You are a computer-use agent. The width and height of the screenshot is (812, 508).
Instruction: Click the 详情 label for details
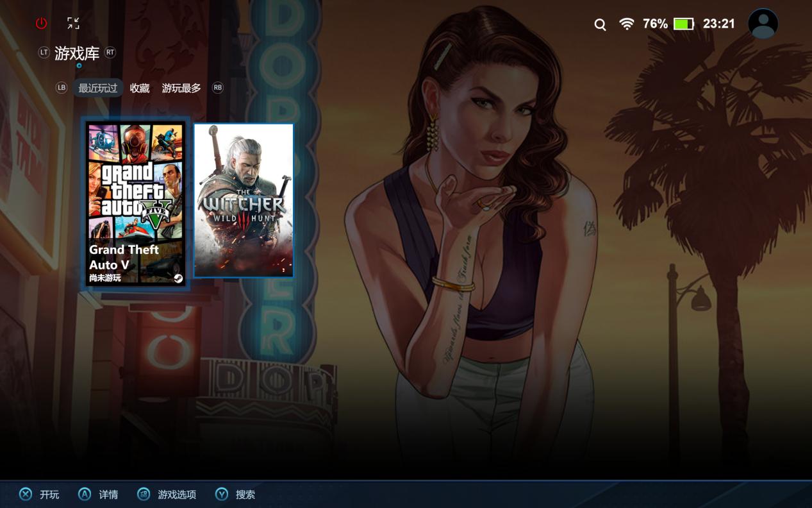click(x=108, y=495)
